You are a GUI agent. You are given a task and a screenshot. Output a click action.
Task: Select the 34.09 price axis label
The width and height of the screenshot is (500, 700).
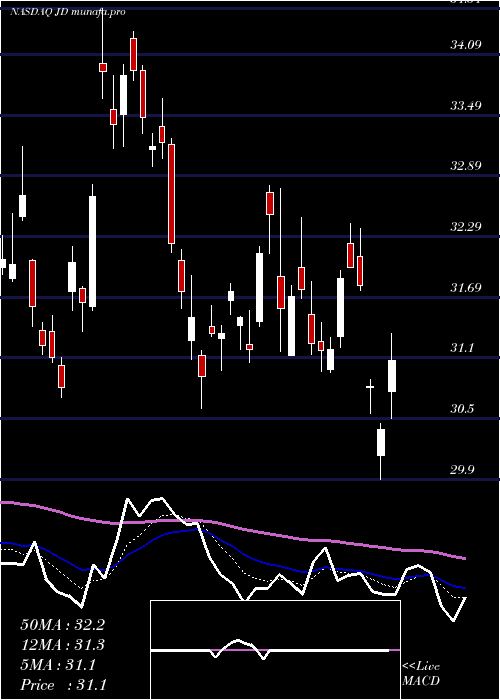coord(465,45)
